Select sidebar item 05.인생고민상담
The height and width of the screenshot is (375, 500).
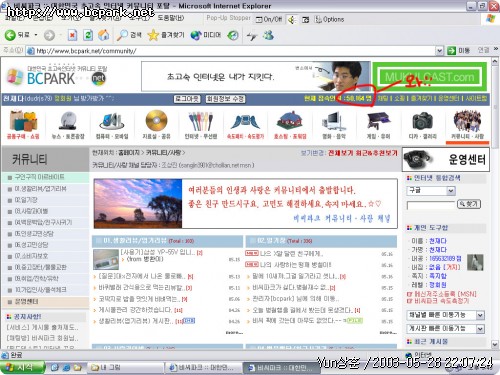(x=34, y=234)
